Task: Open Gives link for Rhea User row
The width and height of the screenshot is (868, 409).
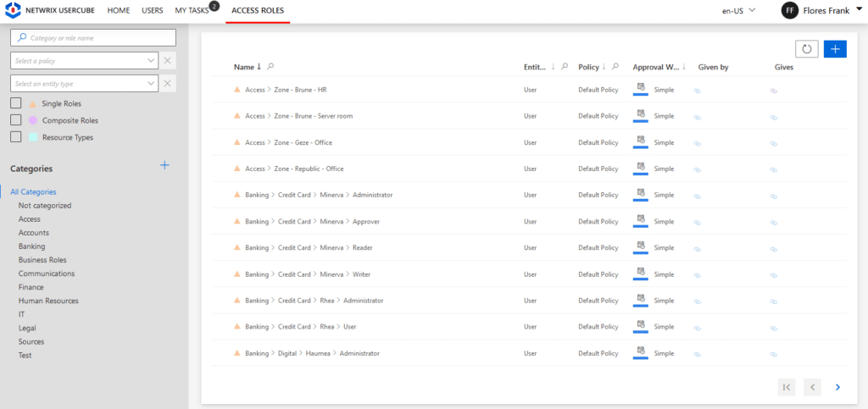Action: coord(774,329)
